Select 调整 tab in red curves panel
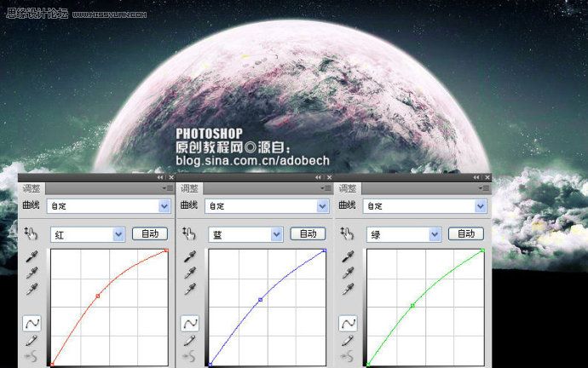 click(32, 188)
